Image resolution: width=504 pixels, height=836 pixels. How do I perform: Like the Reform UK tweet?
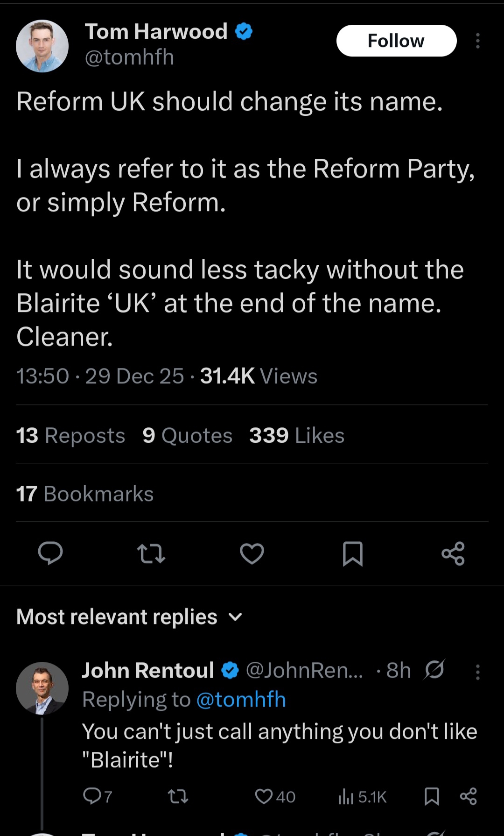click(252, 553)
